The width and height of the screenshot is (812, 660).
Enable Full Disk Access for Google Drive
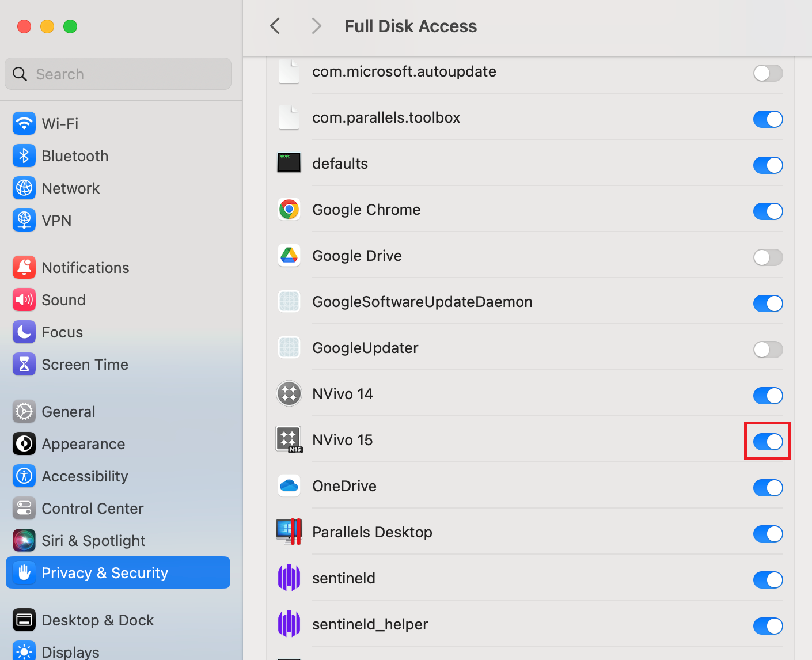pos(768,257)
